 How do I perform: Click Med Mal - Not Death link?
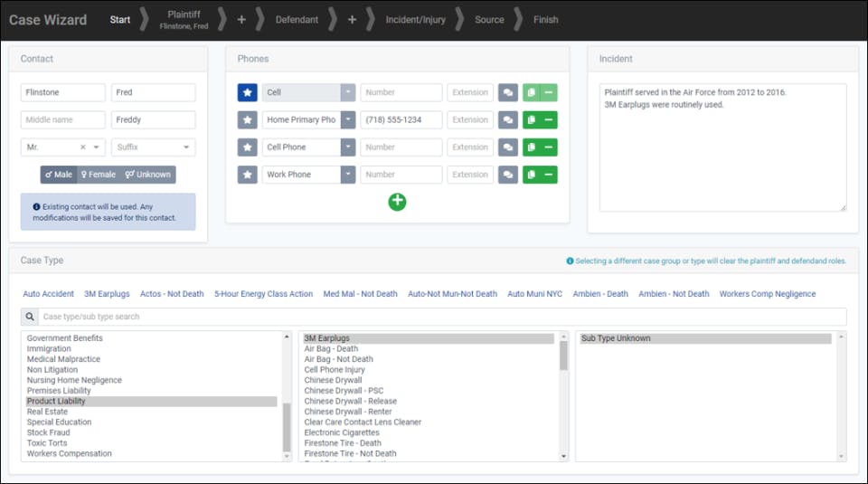(x=361, y=294)
